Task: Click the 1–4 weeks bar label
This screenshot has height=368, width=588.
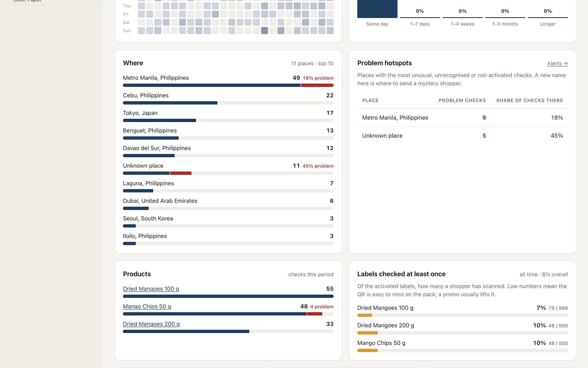Action: pyautogui.click(x=462, y=24)
